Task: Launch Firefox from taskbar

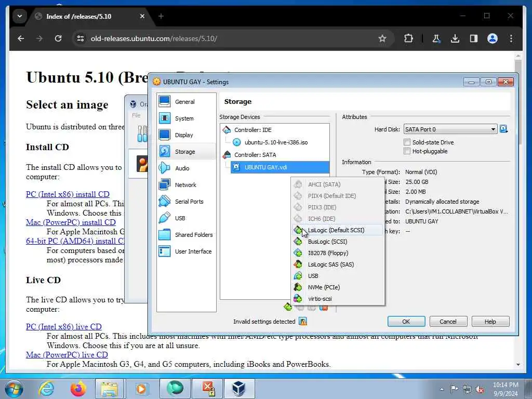Action: coord(78,389)
